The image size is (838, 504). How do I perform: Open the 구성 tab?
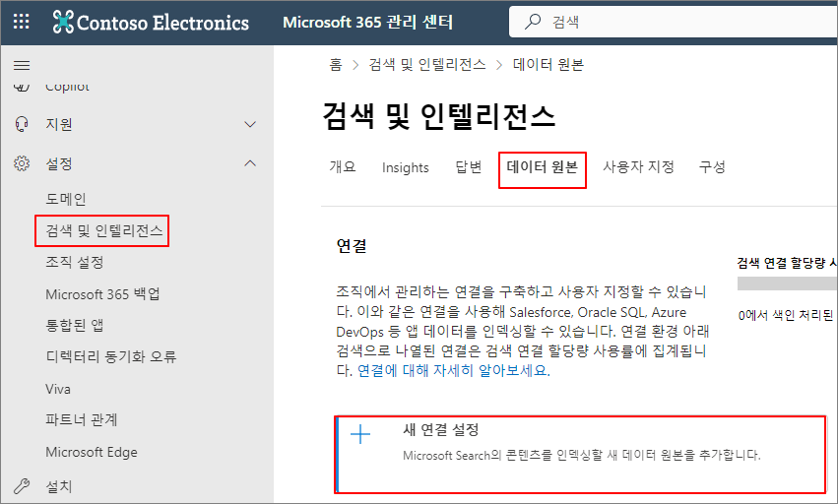[712, 166]
